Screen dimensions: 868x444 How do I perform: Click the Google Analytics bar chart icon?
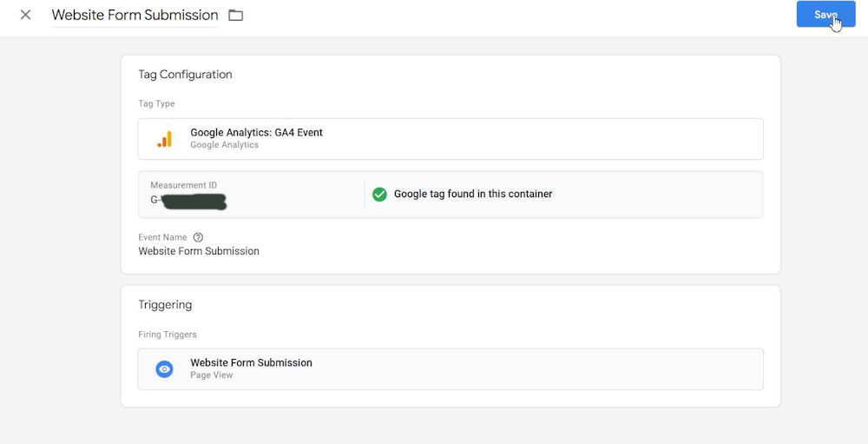[x=164, y=139]
